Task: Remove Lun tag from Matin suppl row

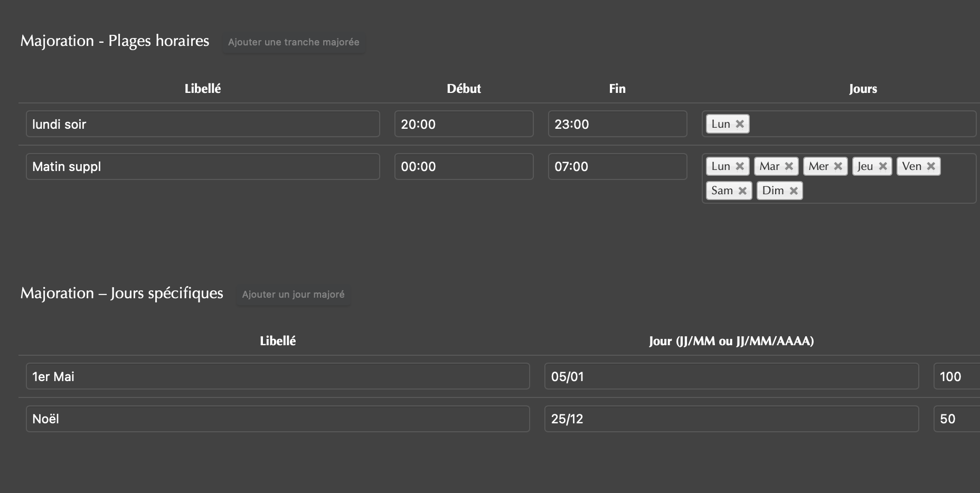Action: pos(740,166)
